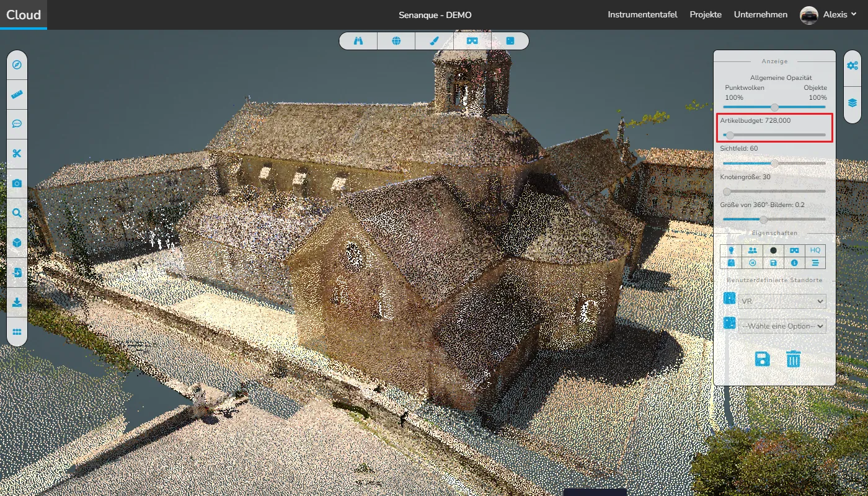Toggle the HQ quality property
Screen dimensions: 868x496
point(815,250)
